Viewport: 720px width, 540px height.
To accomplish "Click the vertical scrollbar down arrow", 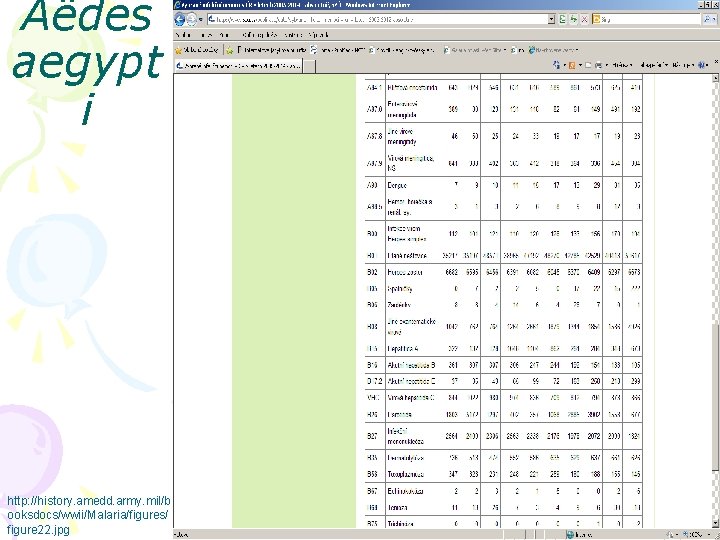I will (x=715, y=524).
